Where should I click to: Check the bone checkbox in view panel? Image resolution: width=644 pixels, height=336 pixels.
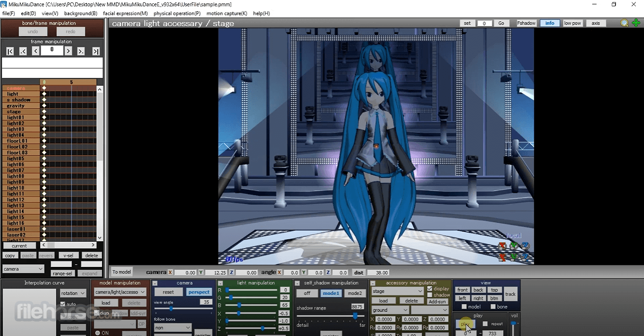(x=493, y=307)
